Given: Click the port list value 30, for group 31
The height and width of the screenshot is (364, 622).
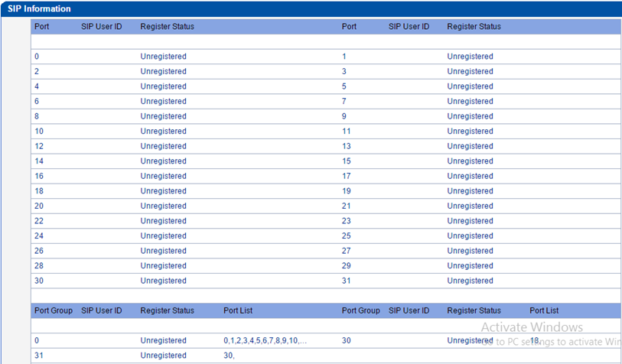Looking at the screenshot, I should tap(230, 356).
